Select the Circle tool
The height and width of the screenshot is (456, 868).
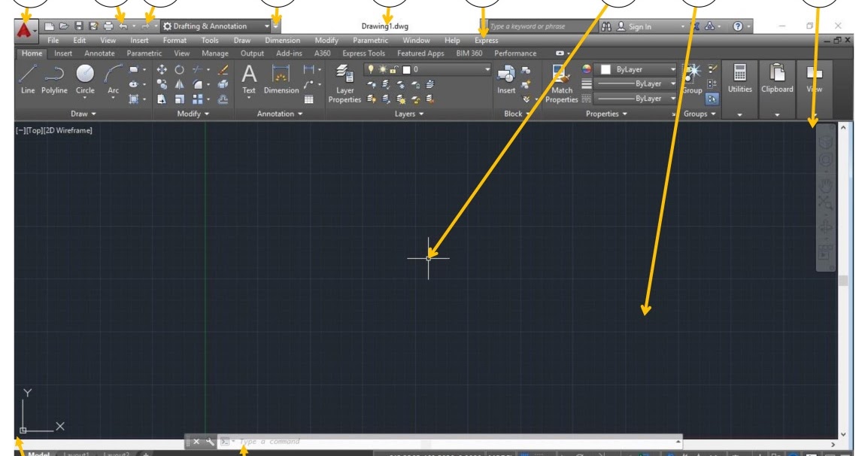coord(84,75)
